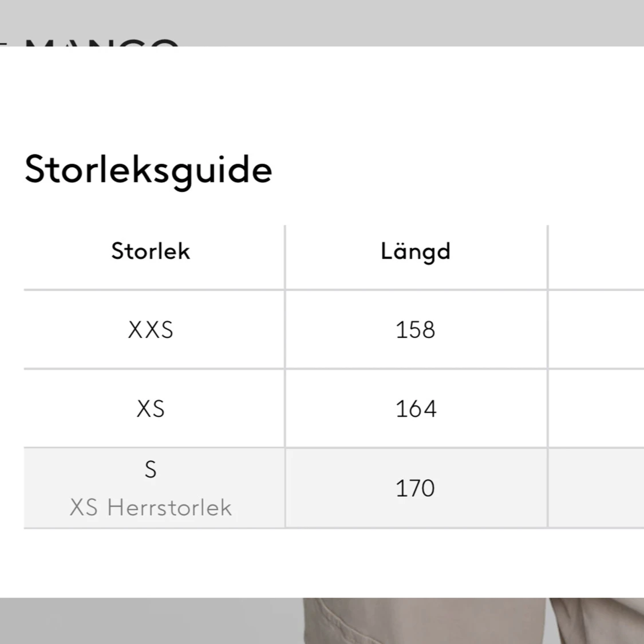Click the empty cell right of 158

[x=596, y=329]
